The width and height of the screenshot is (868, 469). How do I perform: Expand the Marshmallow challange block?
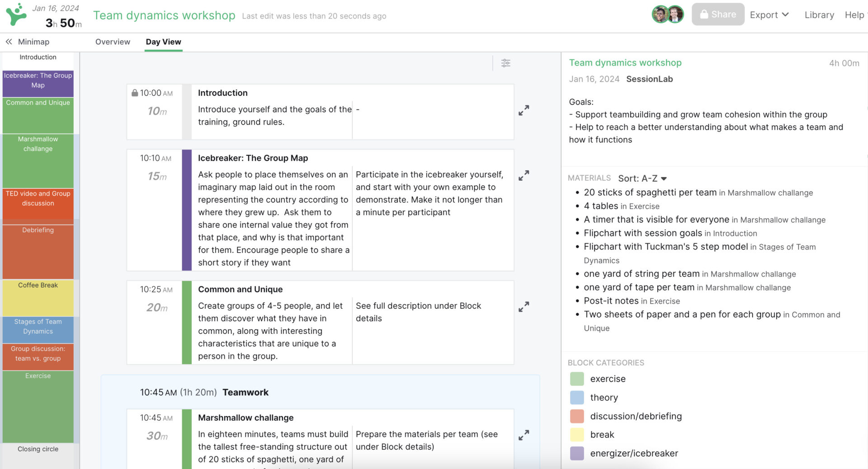tap(524, 436)
